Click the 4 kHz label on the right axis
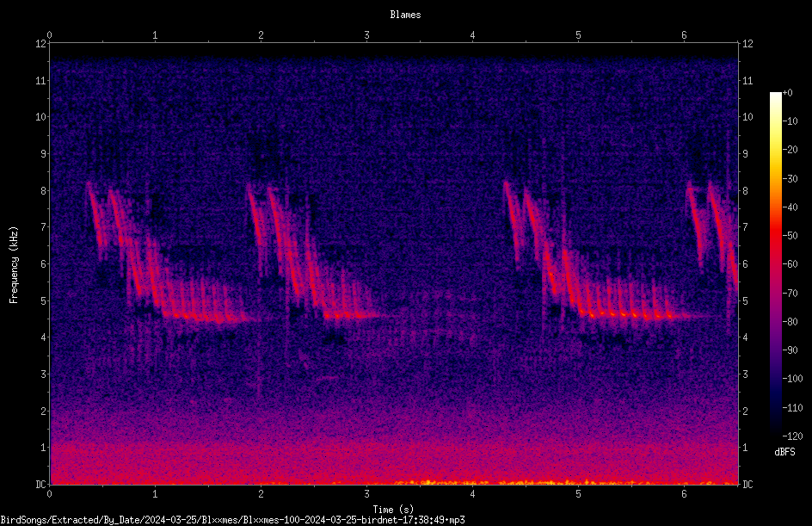The image size is (812, 526). (x=745, y=337)
